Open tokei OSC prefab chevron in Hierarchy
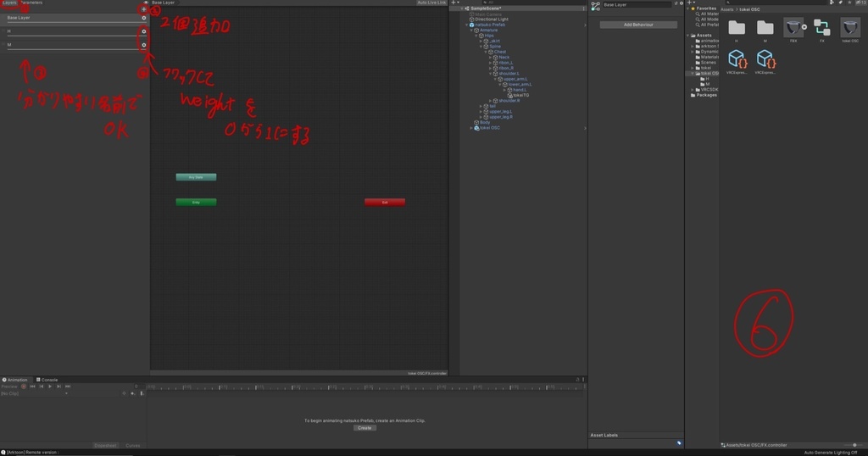Screen dimensions: 868x456 [585, 128]
